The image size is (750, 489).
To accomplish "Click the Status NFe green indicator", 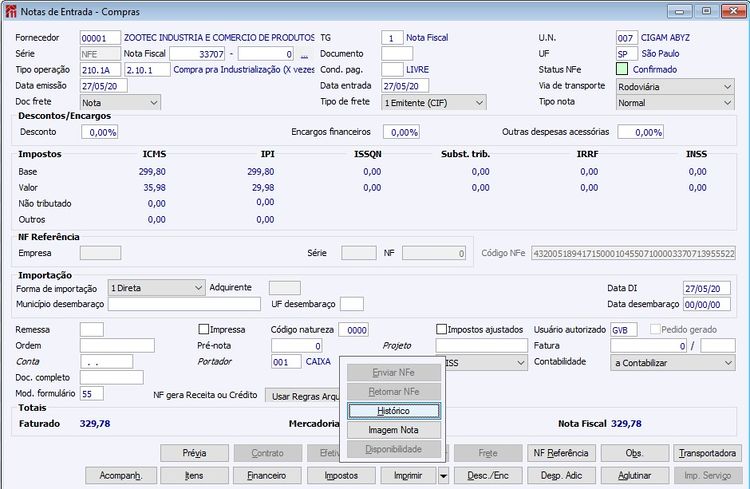I will pos(622,69).
